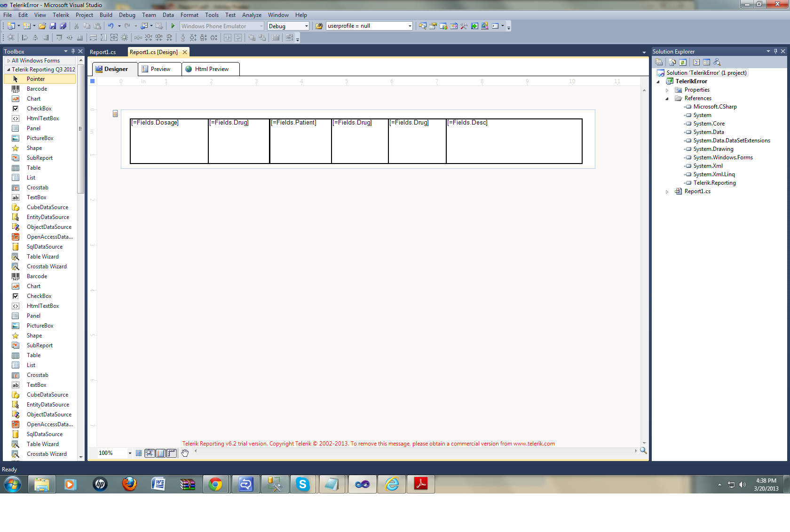Click the Add New Item toolbar icon

click(27, 26)
